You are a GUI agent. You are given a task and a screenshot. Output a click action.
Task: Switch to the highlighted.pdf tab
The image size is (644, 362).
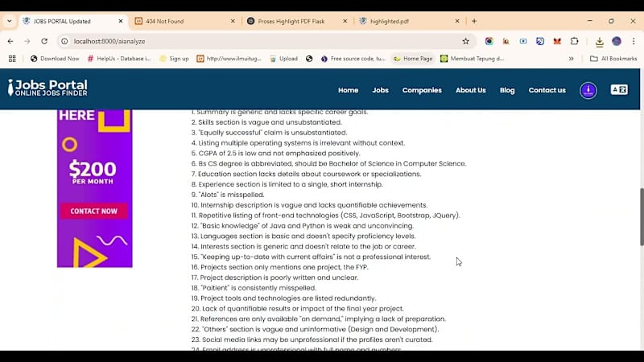pyautogui.click(x=410, y=21)
